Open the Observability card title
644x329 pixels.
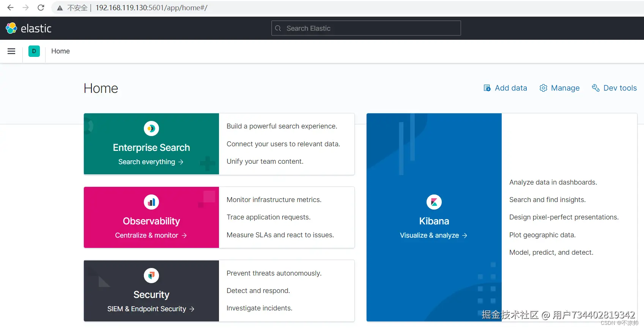click(x=151, y=221)
